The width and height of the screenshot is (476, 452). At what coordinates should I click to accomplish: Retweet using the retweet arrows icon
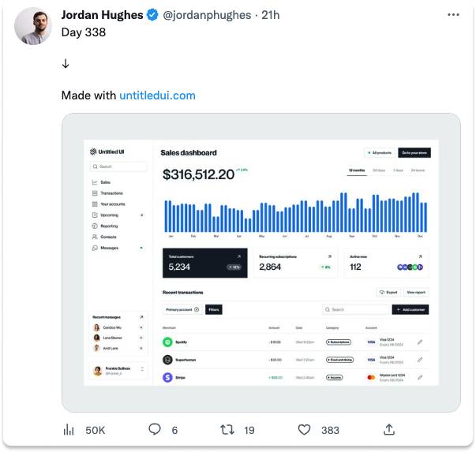227,430
